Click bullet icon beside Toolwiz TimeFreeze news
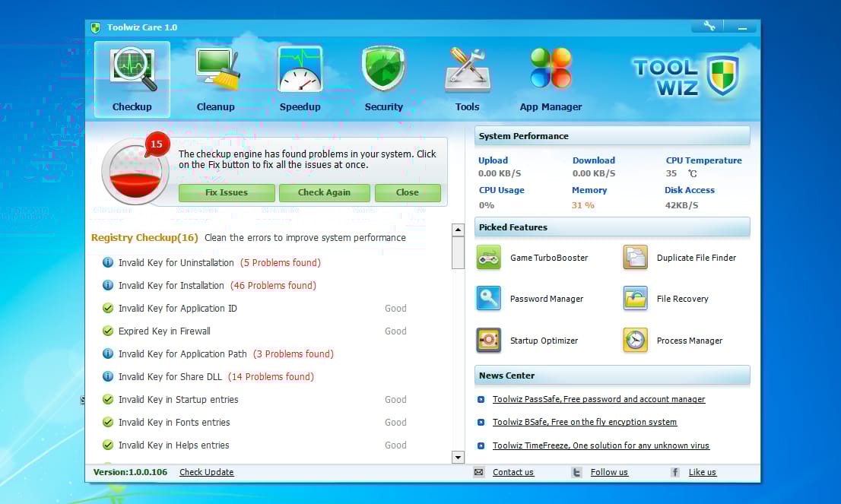The image size is (841, 504). point(481,445)
